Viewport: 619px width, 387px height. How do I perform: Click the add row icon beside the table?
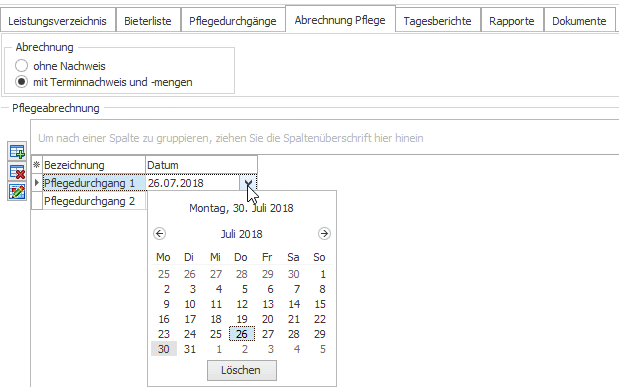coord(17,151)
